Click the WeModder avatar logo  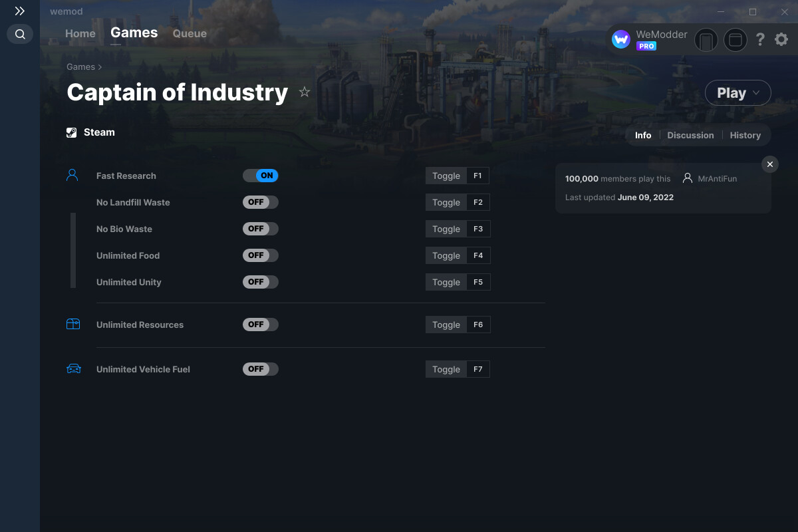point(621,40)
